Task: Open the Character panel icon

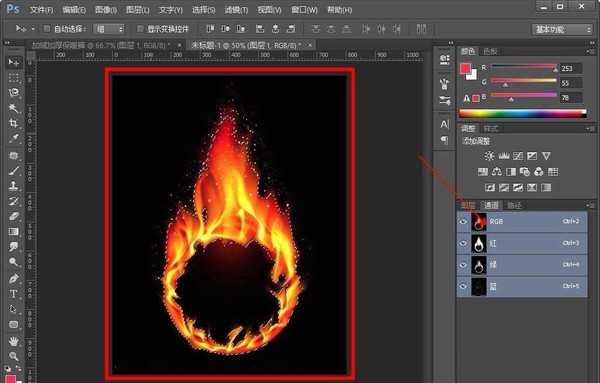Action: click(444, 124)
